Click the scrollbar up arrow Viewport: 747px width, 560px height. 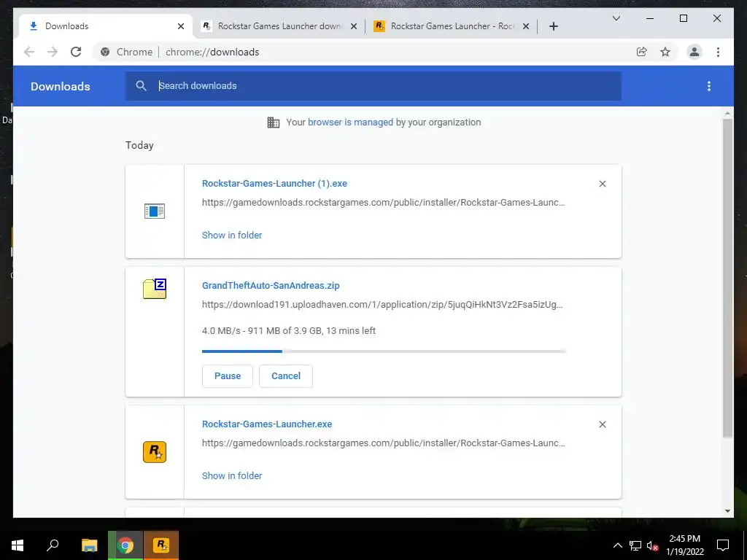(x=727, y=113)
